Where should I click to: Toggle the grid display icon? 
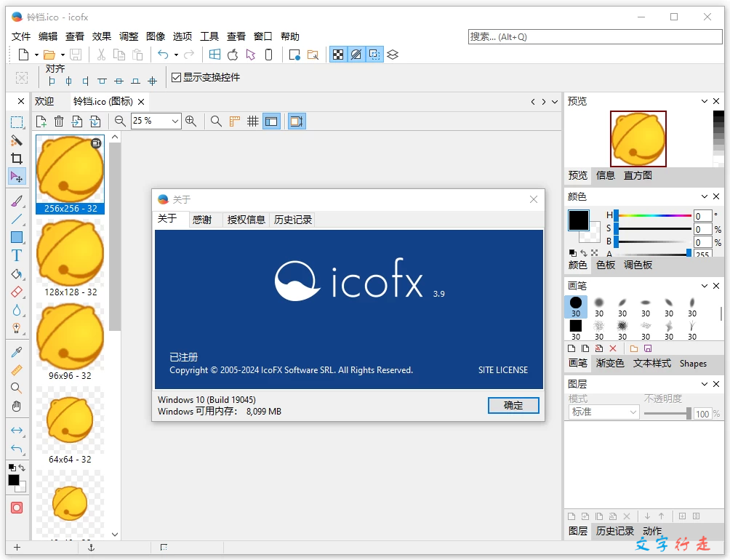[253, 121]
